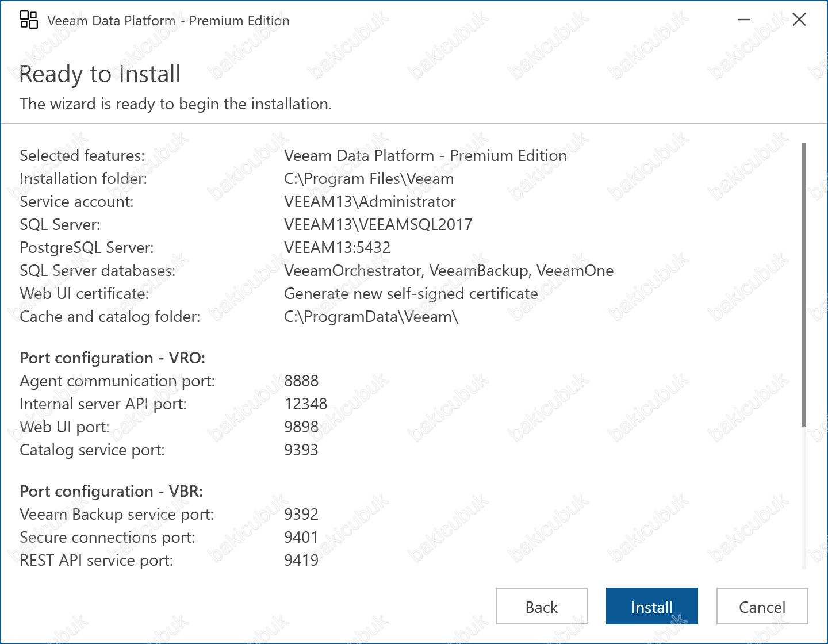Click the Ready to Install heading
Viewport: 828px width, 644px height.
100,74
